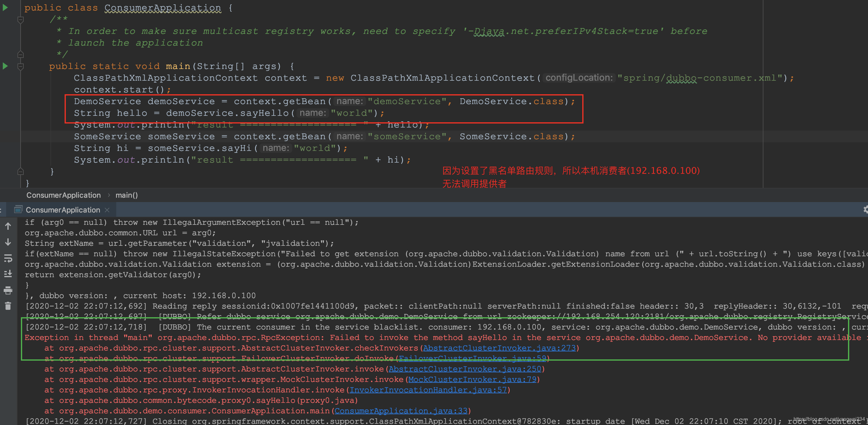Click Down the Stack Trace arrow

[x=8, y=242]
